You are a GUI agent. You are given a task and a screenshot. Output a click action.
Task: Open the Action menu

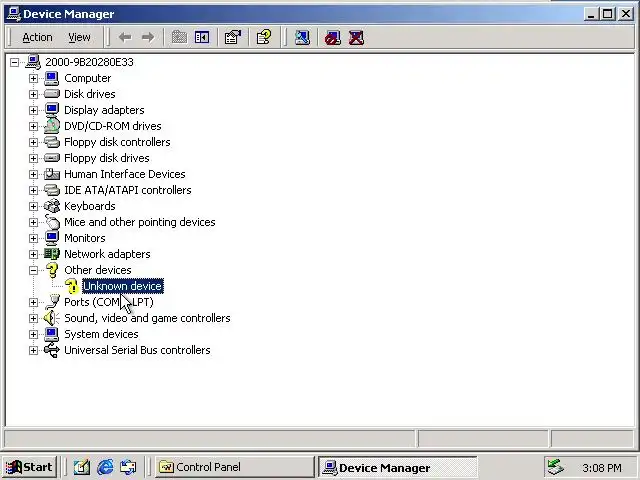click(37, 38)
